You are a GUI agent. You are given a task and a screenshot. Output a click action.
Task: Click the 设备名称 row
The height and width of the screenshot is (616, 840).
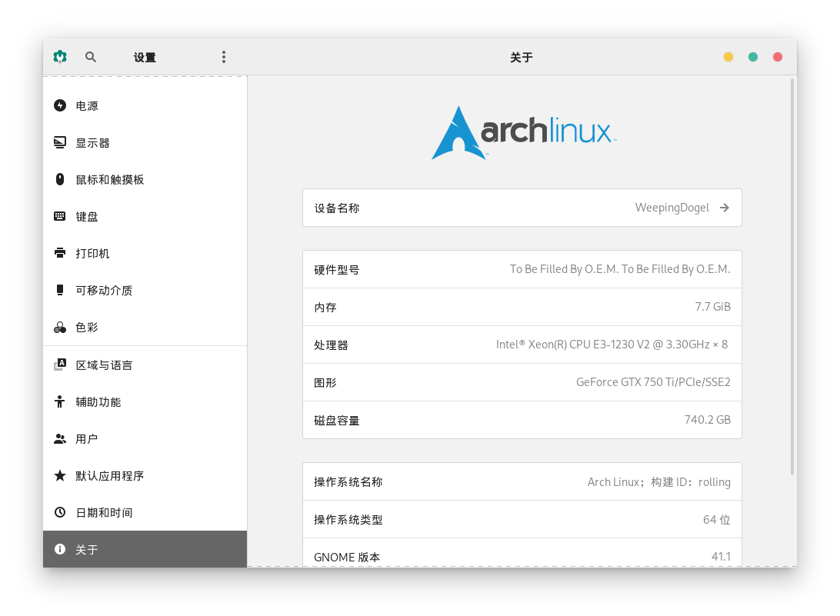522,208
